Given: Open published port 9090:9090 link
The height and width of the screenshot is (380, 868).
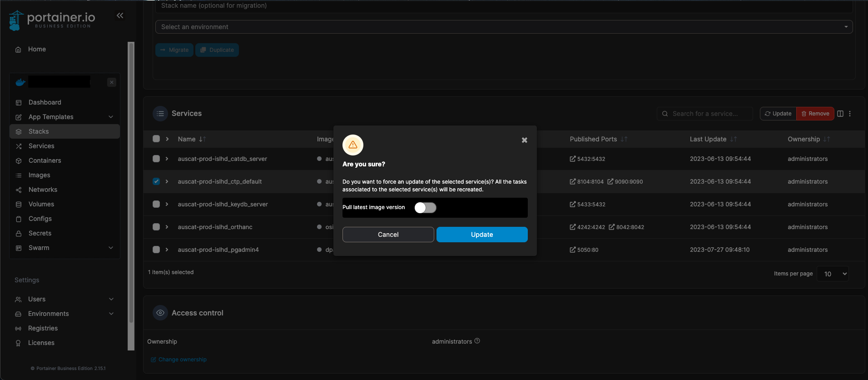Looking at the screenshot, I should tap(625, 182).
